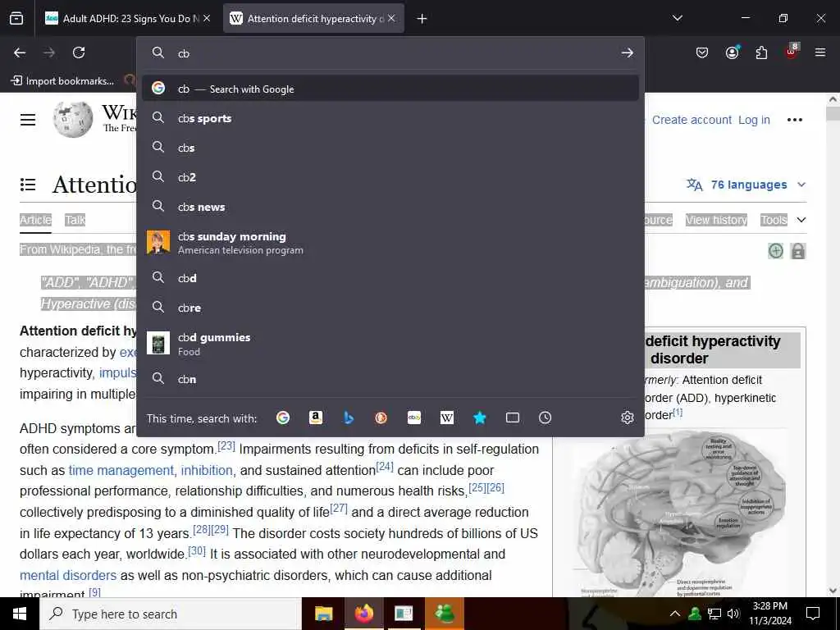Click Import bookmarks button

pos(62,81)
